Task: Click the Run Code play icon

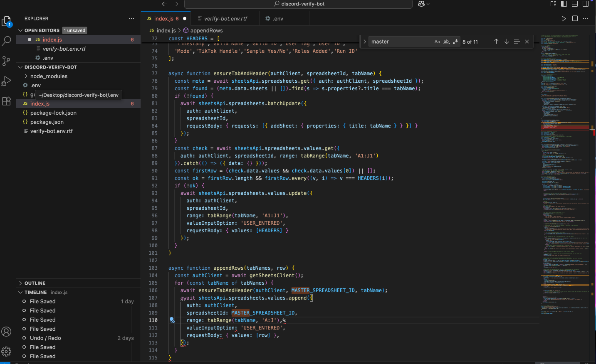Action: coord(564,19)
